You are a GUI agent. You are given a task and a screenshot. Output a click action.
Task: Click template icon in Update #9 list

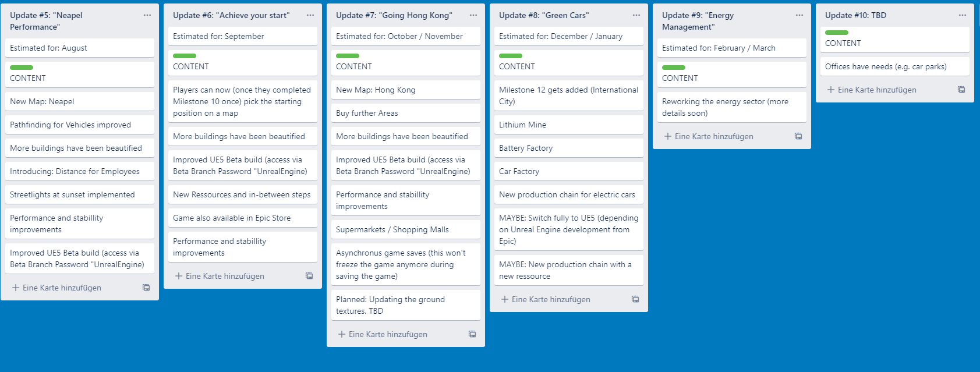click(x=798, y=136)
